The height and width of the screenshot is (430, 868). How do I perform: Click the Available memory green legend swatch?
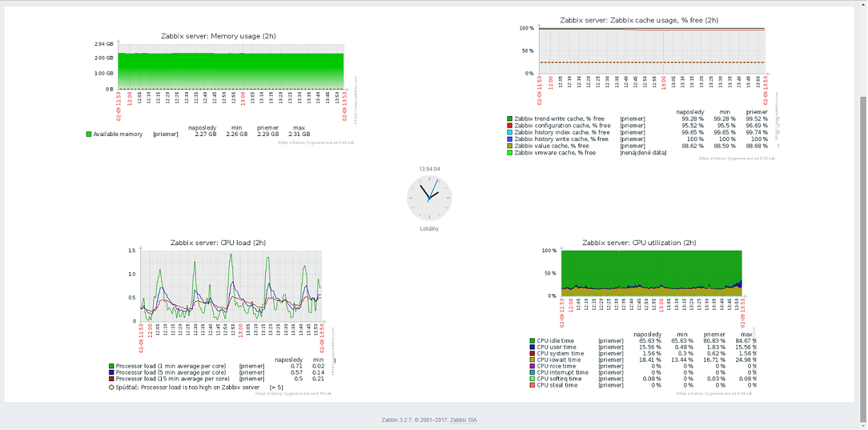[x=89, y=134]
